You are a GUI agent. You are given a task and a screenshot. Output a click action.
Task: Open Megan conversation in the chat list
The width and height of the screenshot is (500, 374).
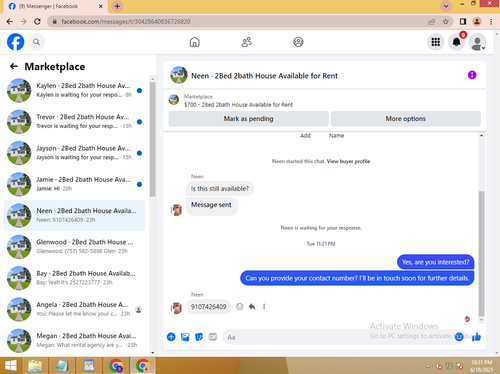pos(74,340)
